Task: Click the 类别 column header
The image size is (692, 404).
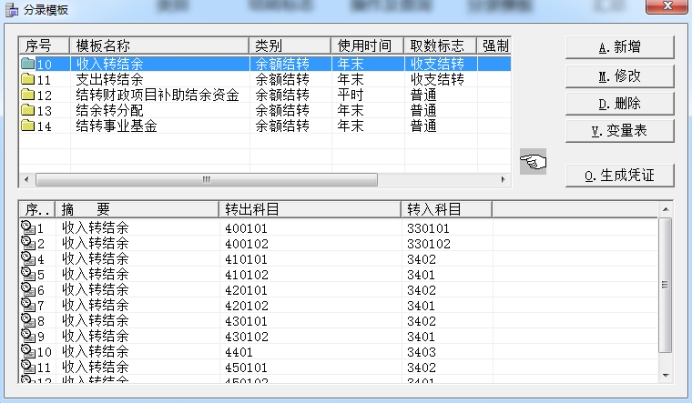Action: tap(290, 45)
